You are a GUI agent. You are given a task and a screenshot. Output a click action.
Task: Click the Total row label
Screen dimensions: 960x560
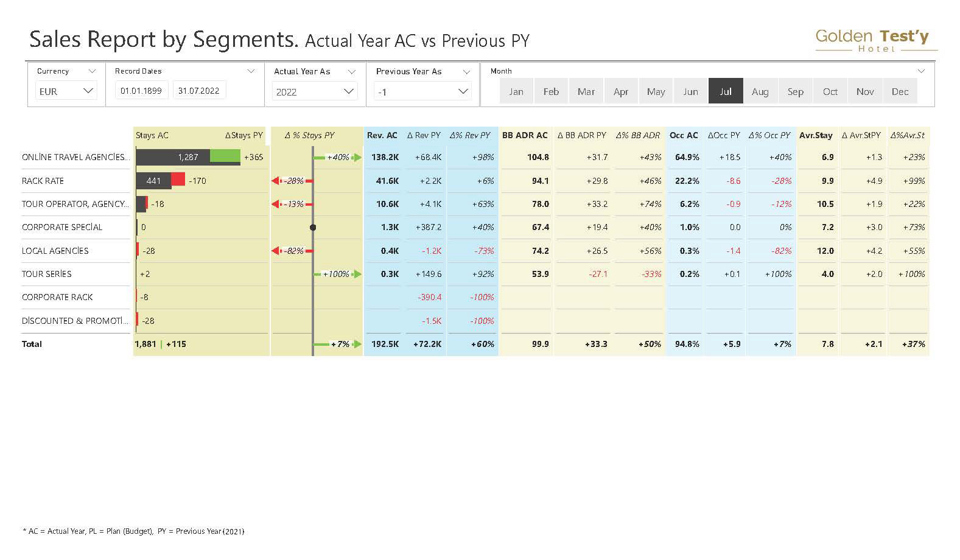(x=32, y=344)
